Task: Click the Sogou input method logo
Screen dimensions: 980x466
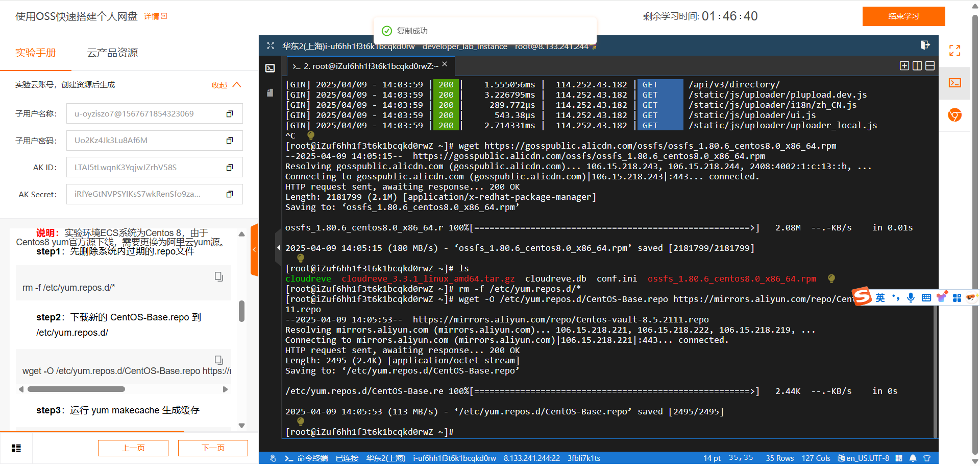Action: [862, 296]
